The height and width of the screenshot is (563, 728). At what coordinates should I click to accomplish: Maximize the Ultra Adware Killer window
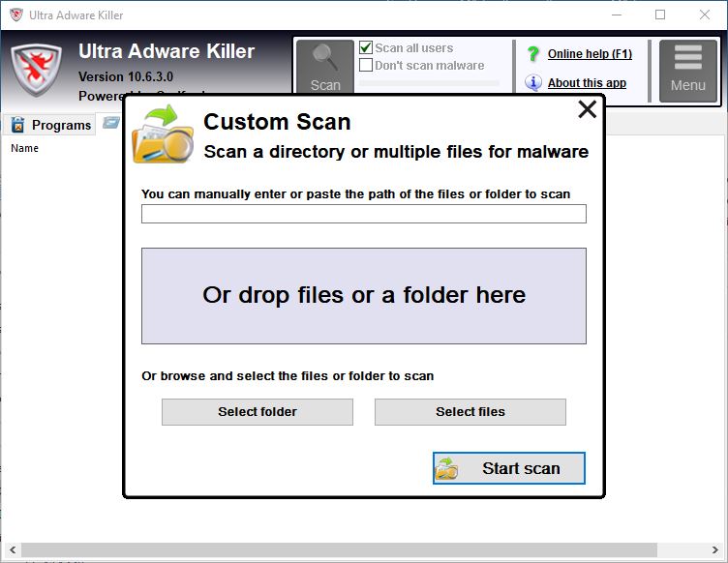click(x=660, y=15)
